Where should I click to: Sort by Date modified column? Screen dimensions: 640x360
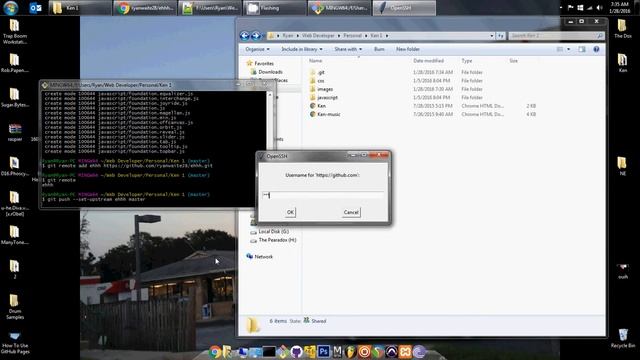429,61
